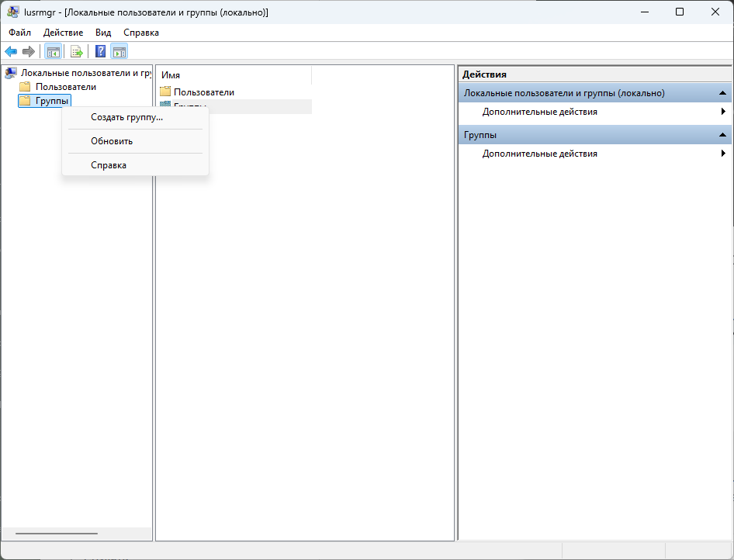Toggle the console tree pane icon
Screen dimensions: 734x560
pyautogui.click(x=54, y=51)
